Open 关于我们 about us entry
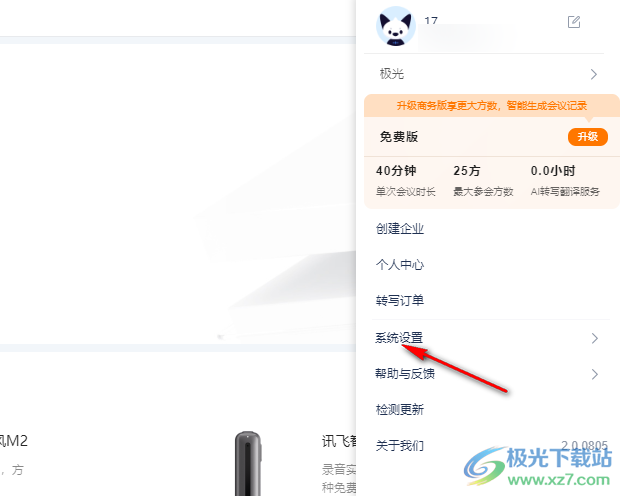This screenshot has width=623, height=496. coord(400,446)
